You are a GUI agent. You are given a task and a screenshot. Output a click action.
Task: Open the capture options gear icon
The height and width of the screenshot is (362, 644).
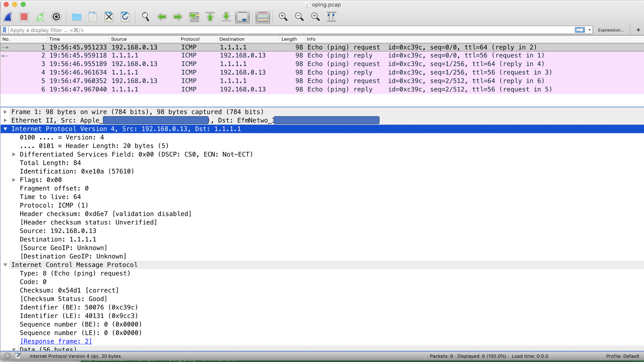(x=56, y=17)
